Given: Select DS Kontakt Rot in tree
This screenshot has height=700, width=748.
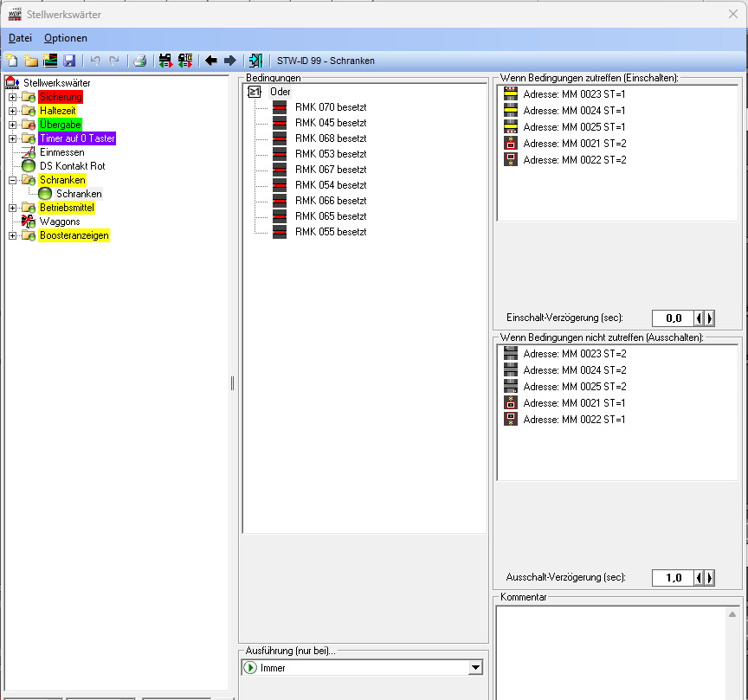Looking at the screenshot, I should pyautogui.click(x=72, y=166).
